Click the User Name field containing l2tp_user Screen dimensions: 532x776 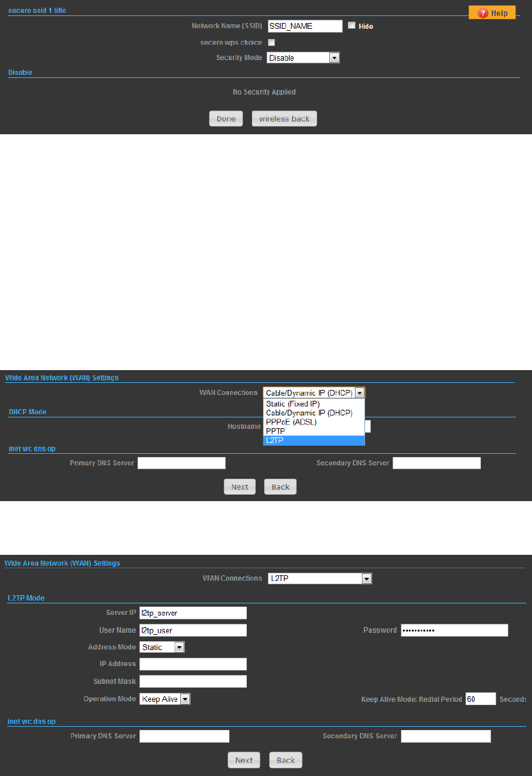click(x=193, y=630)
